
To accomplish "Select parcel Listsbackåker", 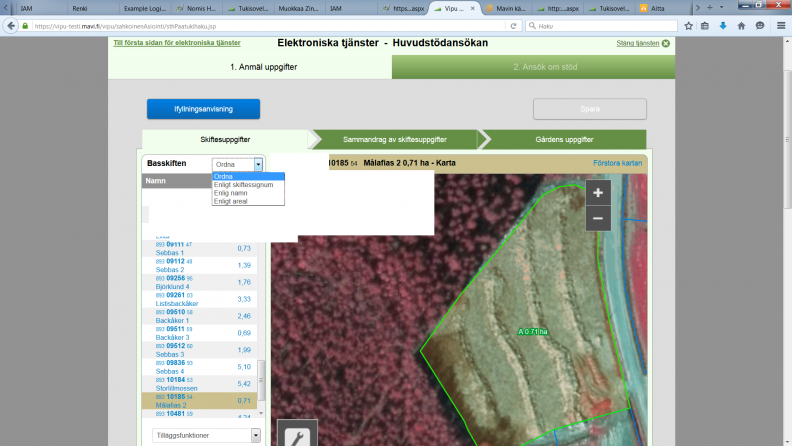I will tap(200, 299).
